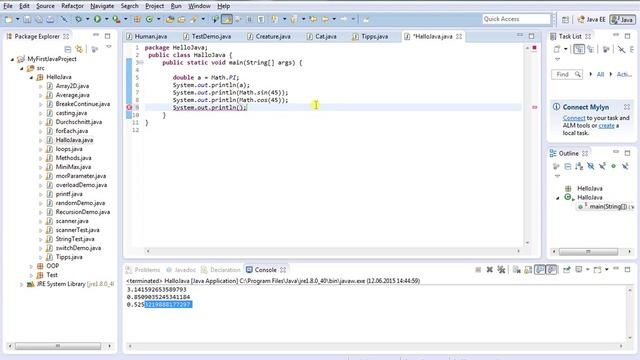Image resolution: width=640 pixels, height=360 pixels.
Task: Open dropdown next to New Task icon
Action: click(565, 49)
